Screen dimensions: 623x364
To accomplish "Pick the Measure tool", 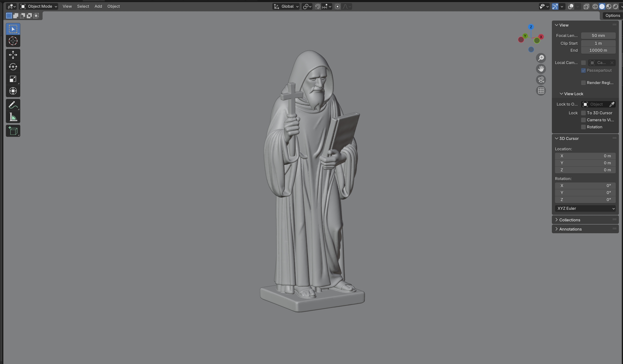I will pos(13,117).
